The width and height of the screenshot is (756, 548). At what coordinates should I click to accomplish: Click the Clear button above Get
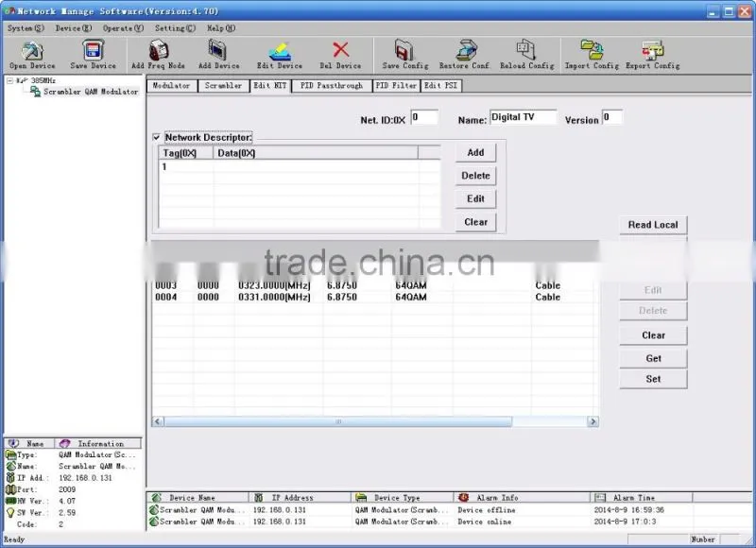653,335
